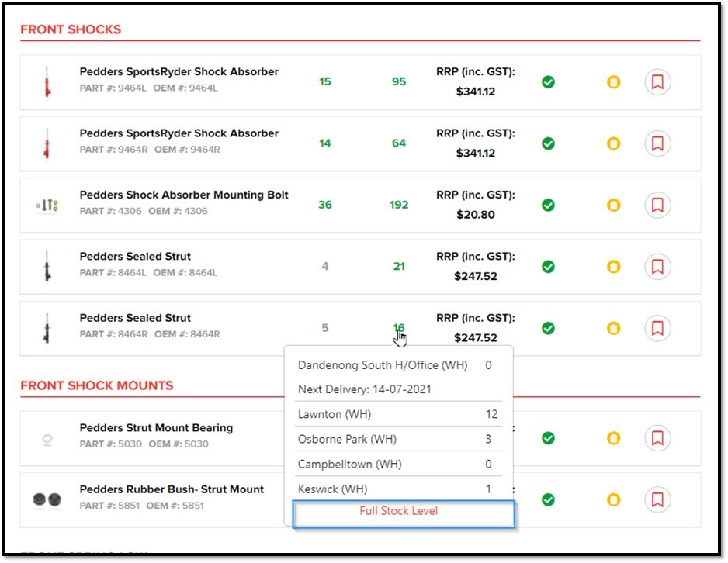Image resolution: width=728 pixels, height=563 pixels.
Task: Select 9464R shock absorber thumbnail image
Action: pyautogui.click(x=47, y=143)
